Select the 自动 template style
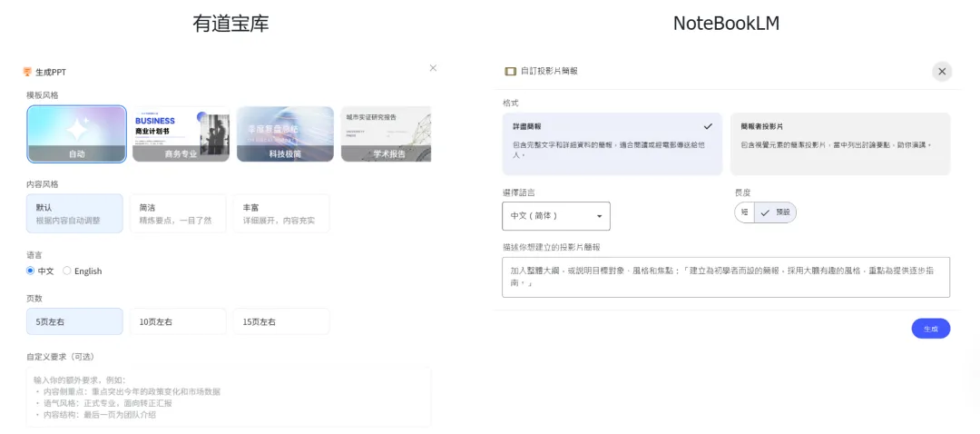 pos(77,133)
